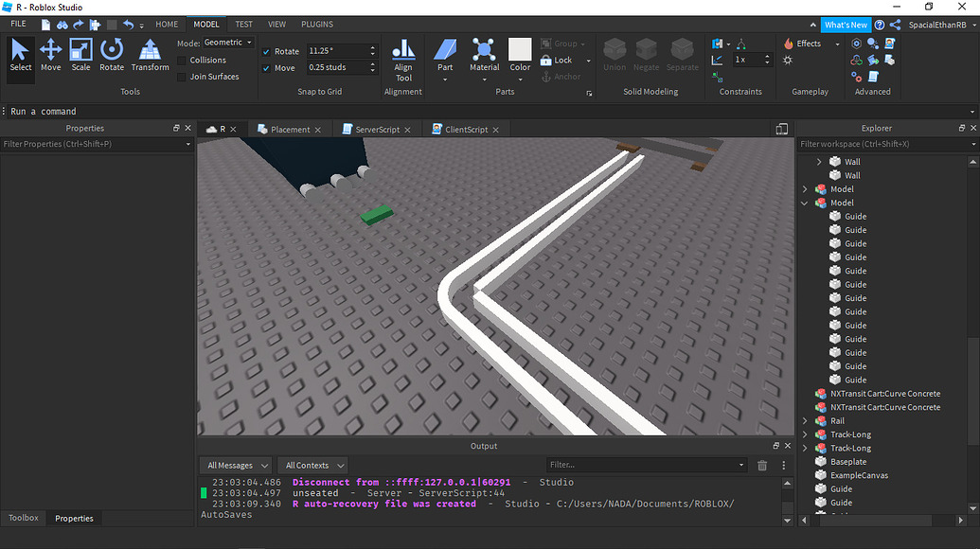Viewport: 980px width, 549px height.
Task: Click the Group icon
Action: (x=545, y=44)
